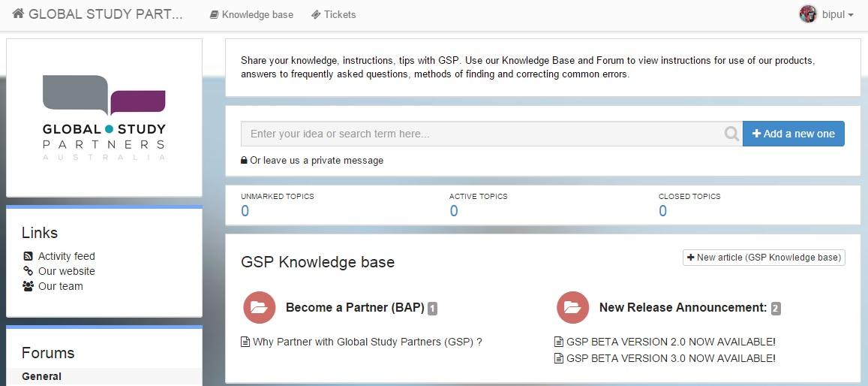Screen dimensions: 868x386
Task: Click the Links heading
Action: click(40, 233)
